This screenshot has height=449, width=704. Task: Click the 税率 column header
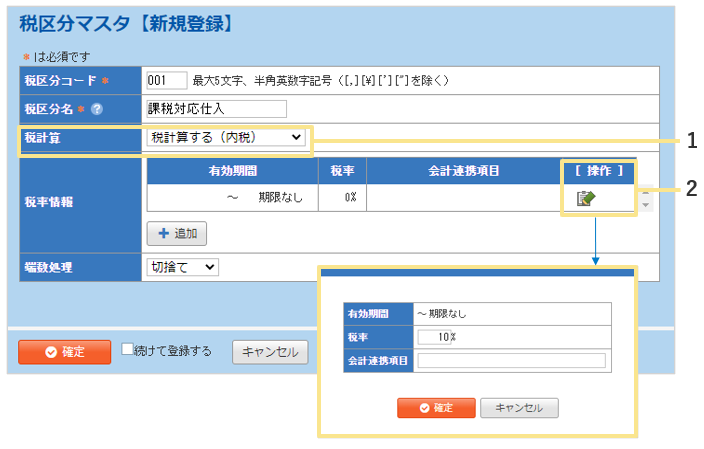point(343,170)
